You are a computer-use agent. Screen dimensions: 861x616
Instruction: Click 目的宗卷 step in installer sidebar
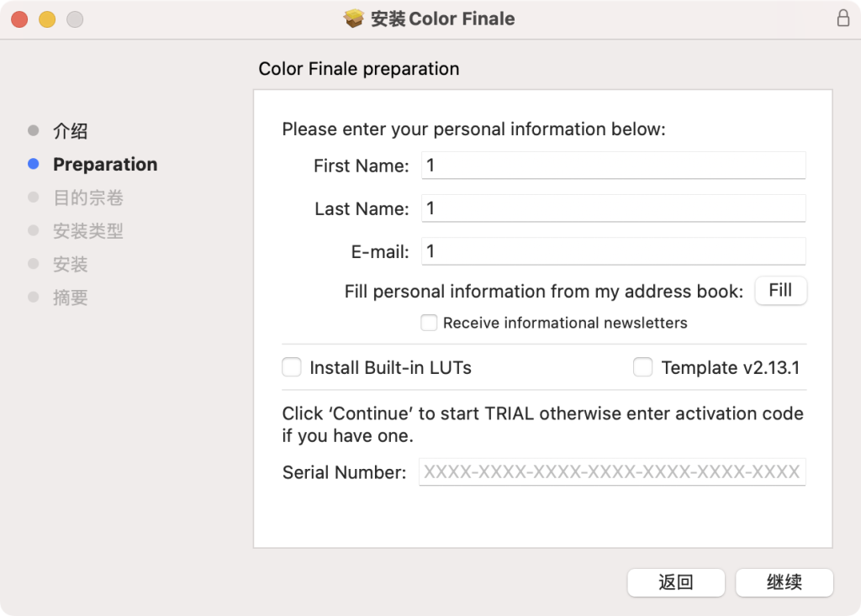[x=88, y=198]
